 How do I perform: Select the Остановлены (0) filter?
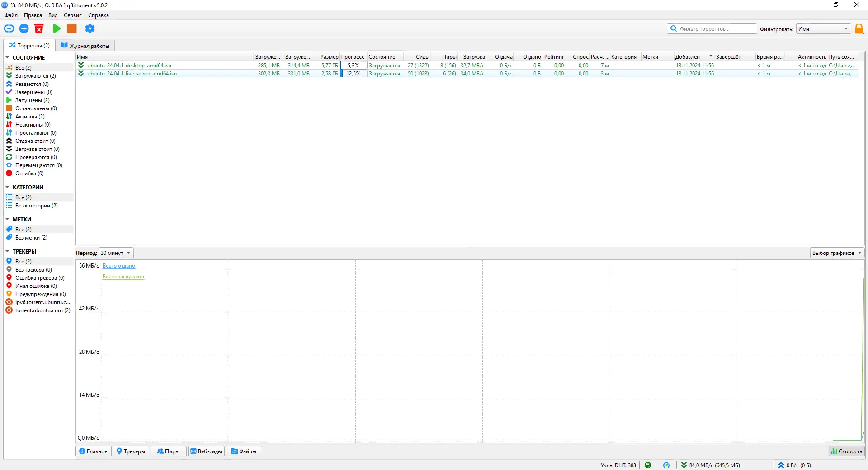click(x=36, y=108)
